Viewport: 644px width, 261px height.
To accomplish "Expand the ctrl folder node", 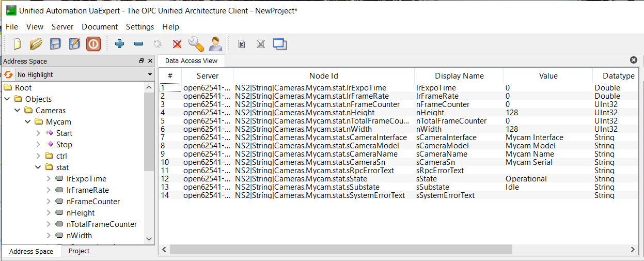I will [38, 156].
